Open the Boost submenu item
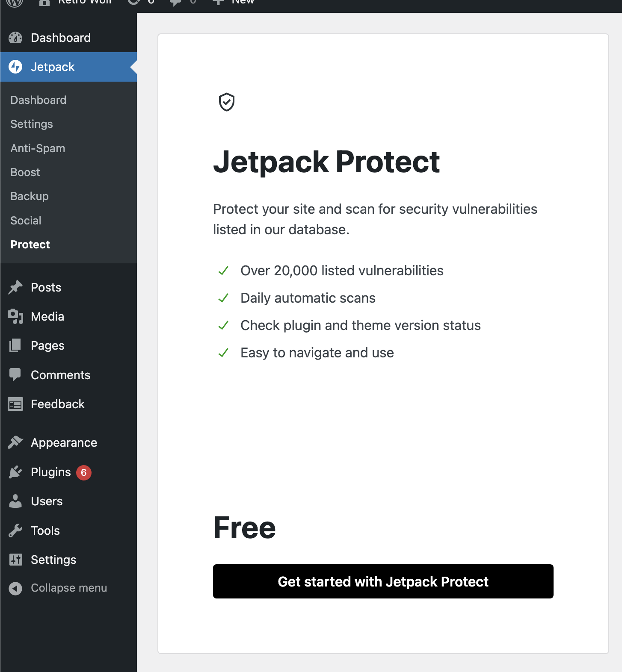The height and width of the screenshot is (672, 622). coord(25,172)
